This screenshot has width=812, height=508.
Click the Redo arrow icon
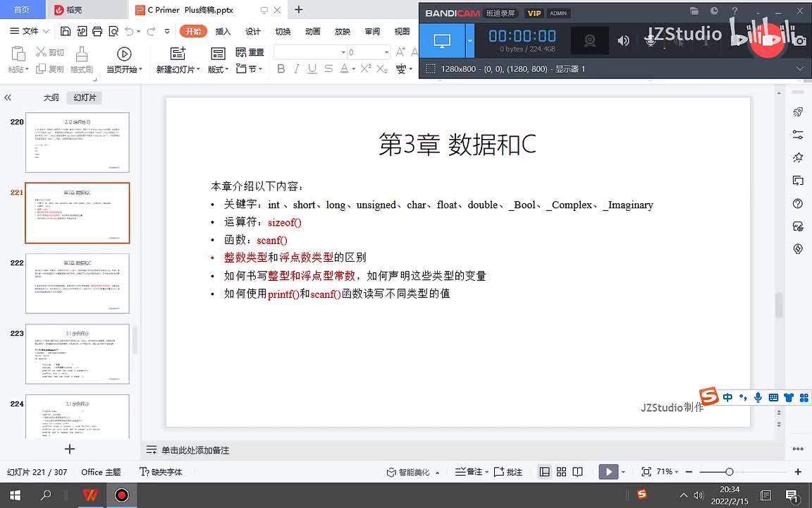(152, 31)
